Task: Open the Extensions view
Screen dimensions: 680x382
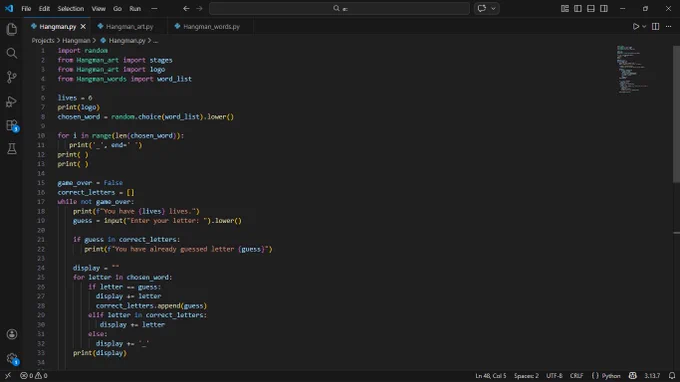Action: [12, 125]
